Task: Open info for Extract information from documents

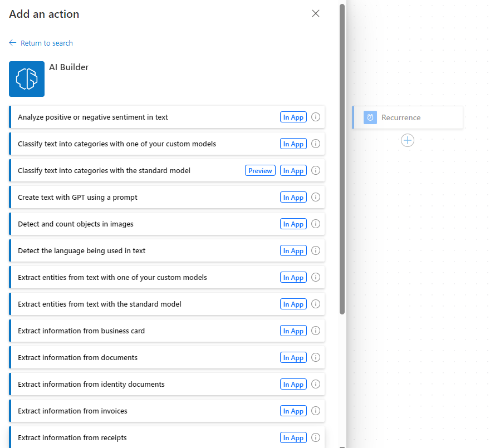Action: [316, 357]
